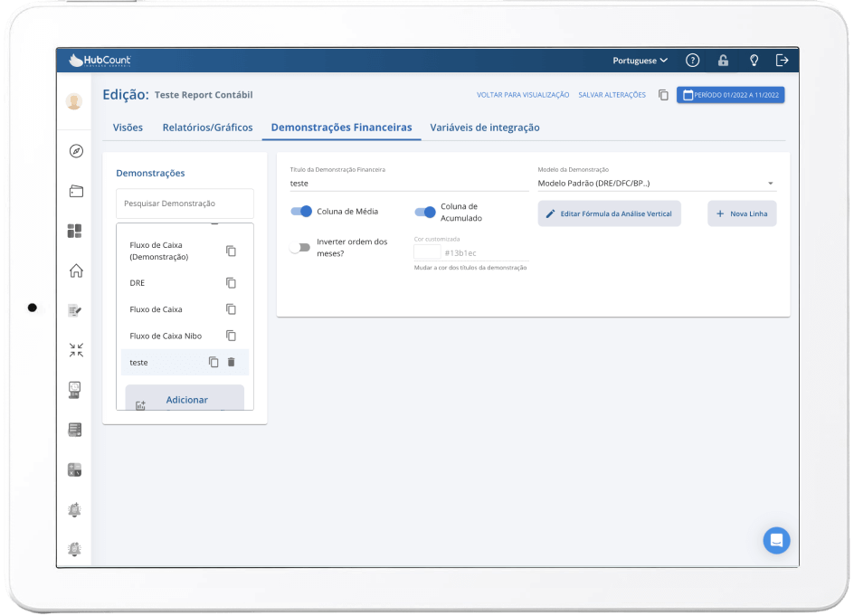This screenshot has height=616, width=854.
Task: Open the chat support bubble
Action: point(777,540)
